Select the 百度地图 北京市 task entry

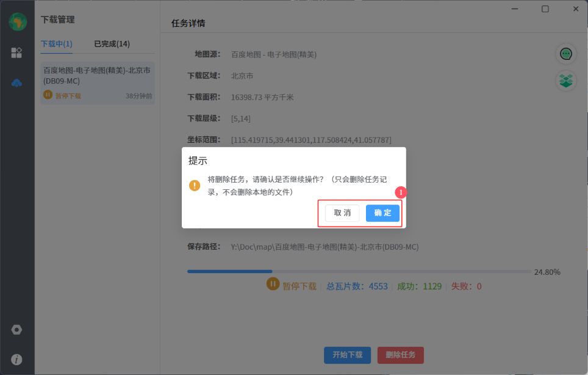[98, 82]
